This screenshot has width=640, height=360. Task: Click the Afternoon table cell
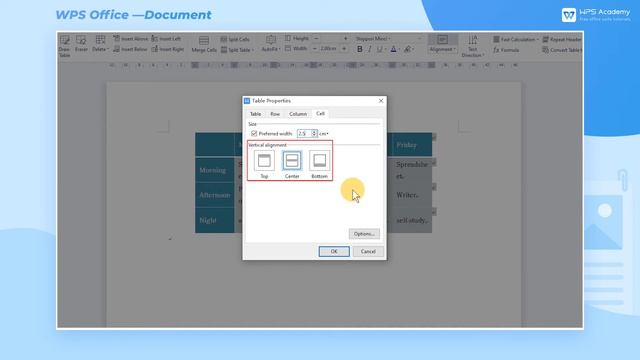(215, 195)
